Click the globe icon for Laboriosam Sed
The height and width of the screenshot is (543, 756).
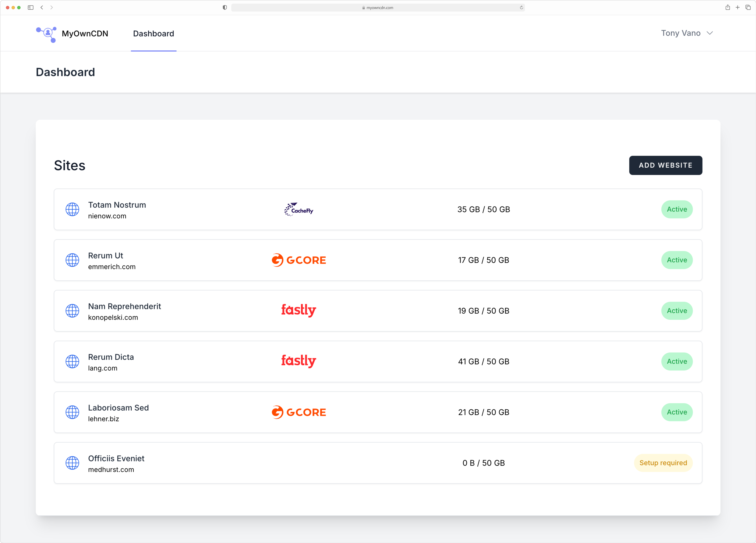72,412
